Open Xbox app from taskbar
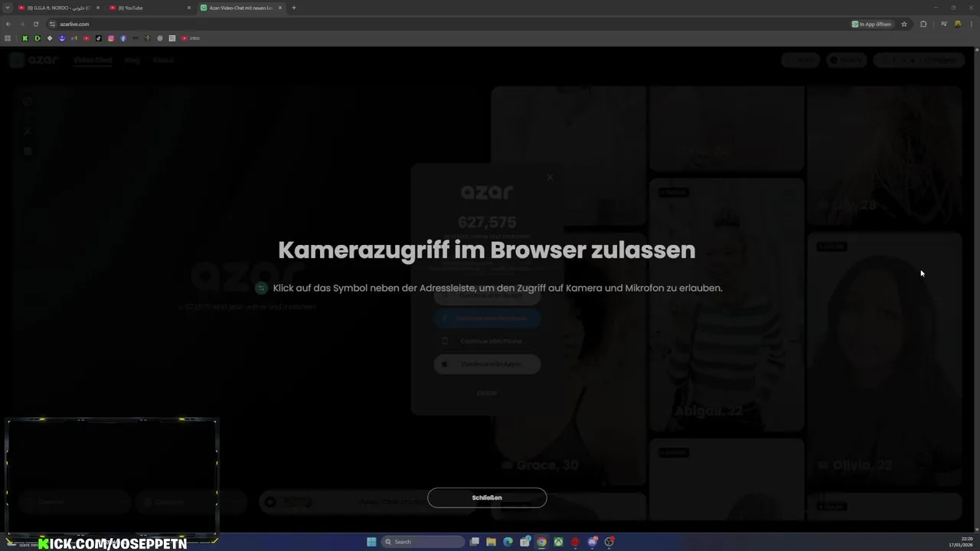 click(558, 542)
